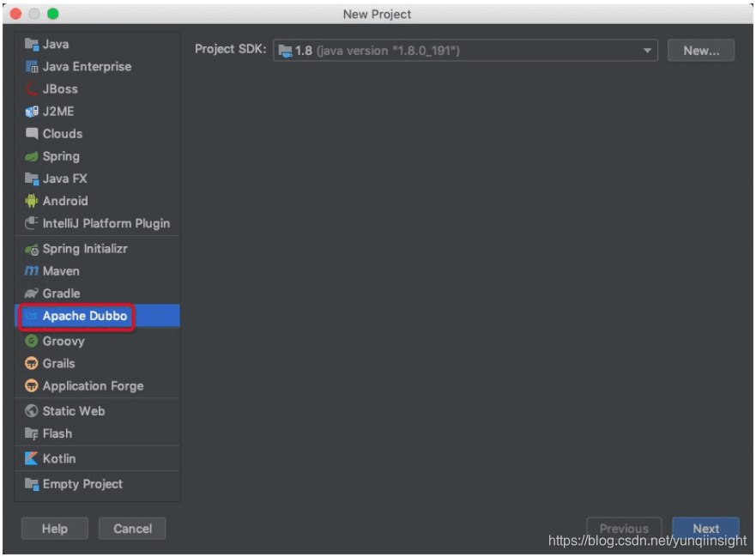The height and width of the screenshot is (557, 756).
Task: Choose Maven project type
Action: 97,271
